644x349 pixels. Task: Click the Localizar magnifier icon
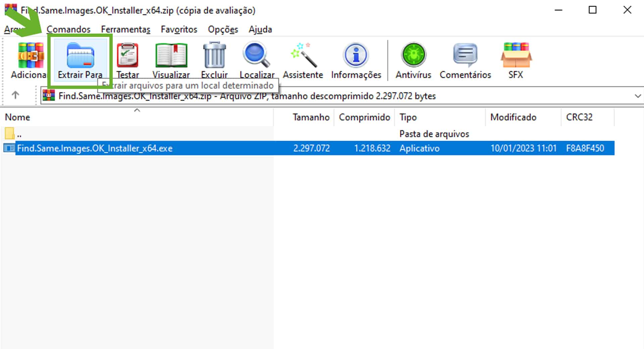point(257,55)
